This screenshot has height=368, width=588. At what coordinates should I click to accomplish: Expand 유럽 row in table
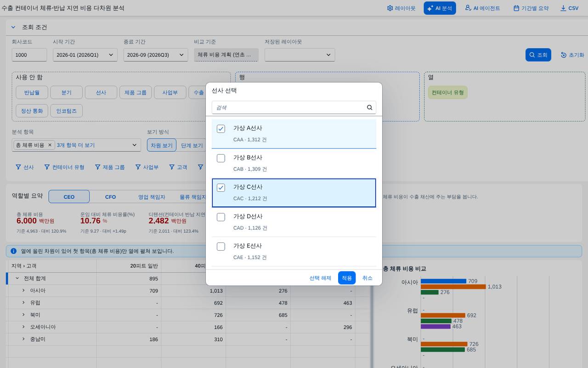point(23,303)
